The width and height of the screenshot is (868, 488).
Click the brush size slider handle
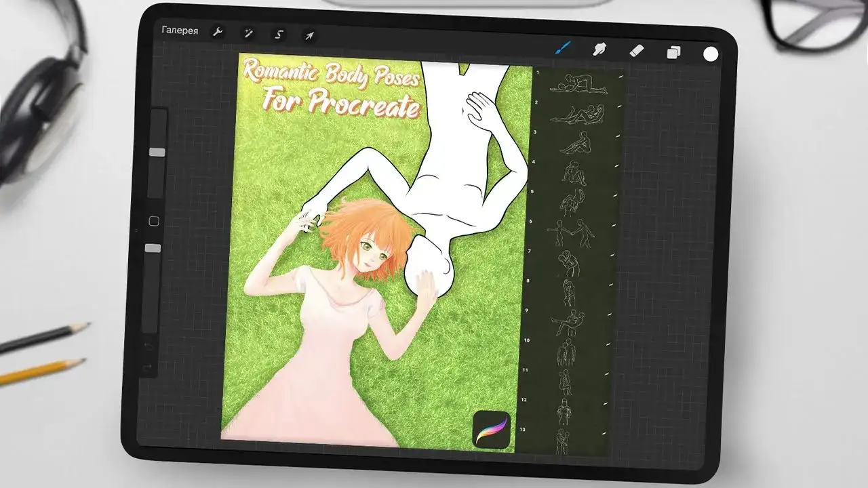click(x=157, y=152)
